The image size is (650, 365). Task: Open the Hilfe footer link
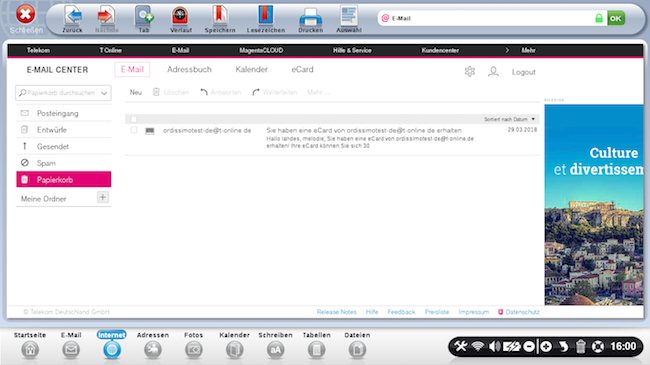(372, 312)
